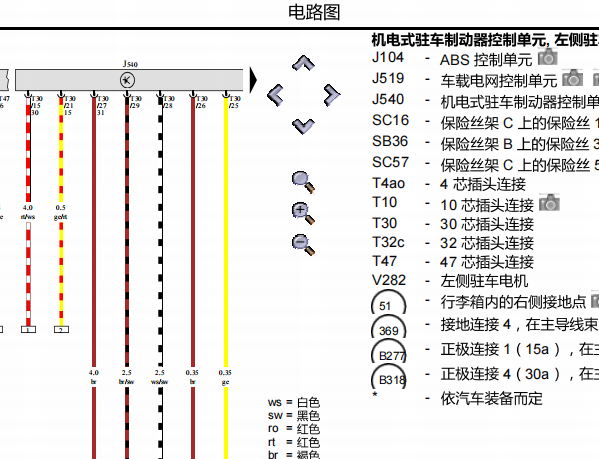This screenshot has height=459, width=599.
Task: Pan the diagram right with the right arrow
Action: (332, 95)
